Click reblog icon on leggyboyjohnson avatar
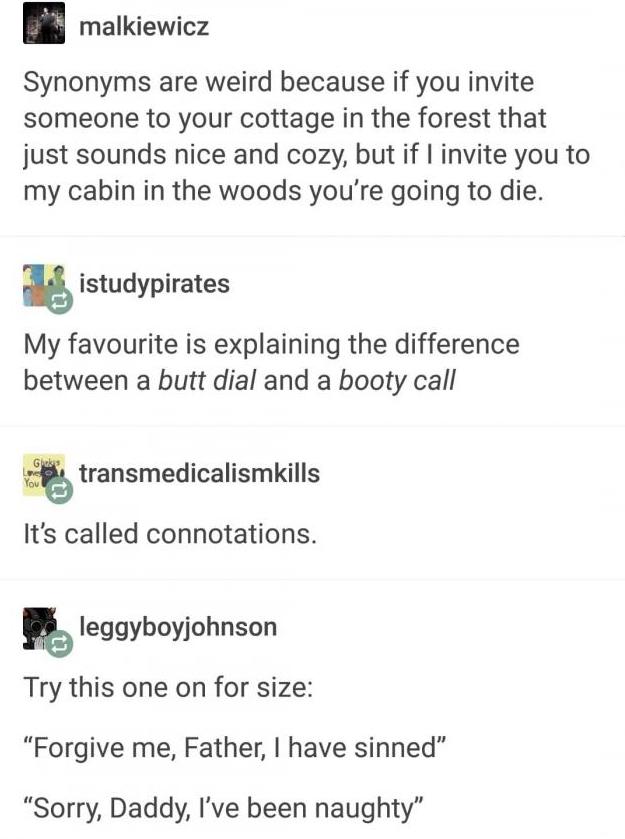Screen dimensions: 625x839 (58, 644)
